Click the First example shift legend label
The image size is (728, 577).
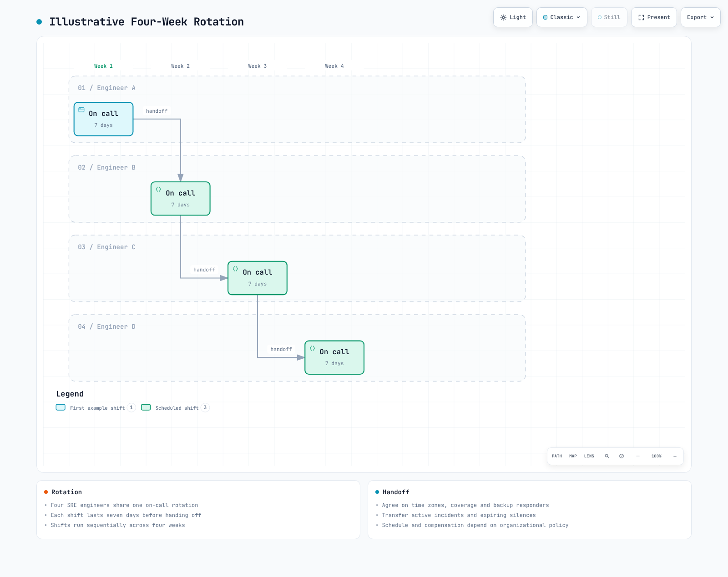[x=97, y=408]
